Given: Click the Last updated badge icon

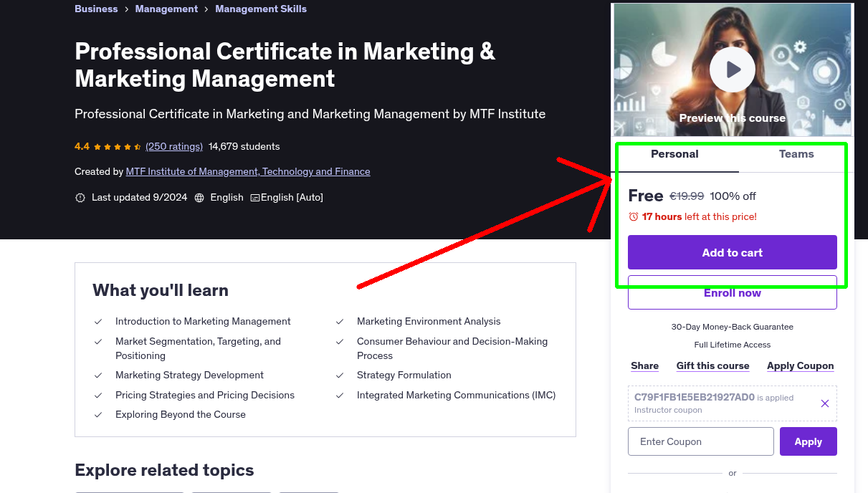Looking at the screenshot, I should click(x=80, y=198).
